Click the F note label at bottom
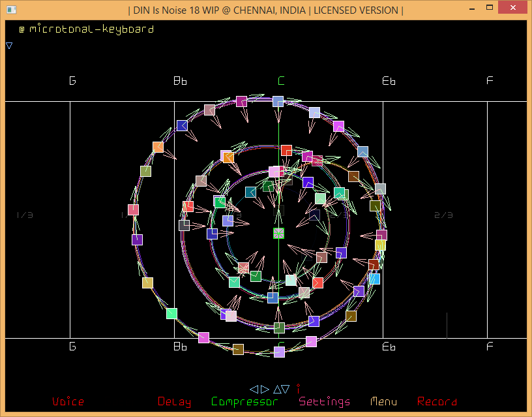 [490, 347]
